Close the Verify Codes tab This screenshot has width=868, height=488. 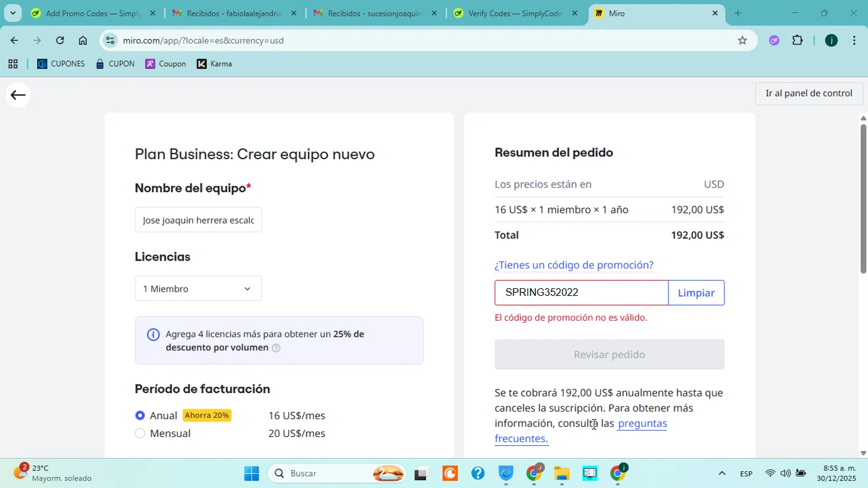(575, 13)
